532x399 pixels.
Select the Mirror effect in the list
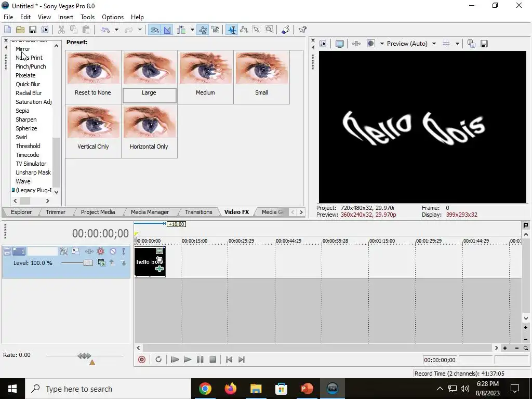tap(23, 49)
